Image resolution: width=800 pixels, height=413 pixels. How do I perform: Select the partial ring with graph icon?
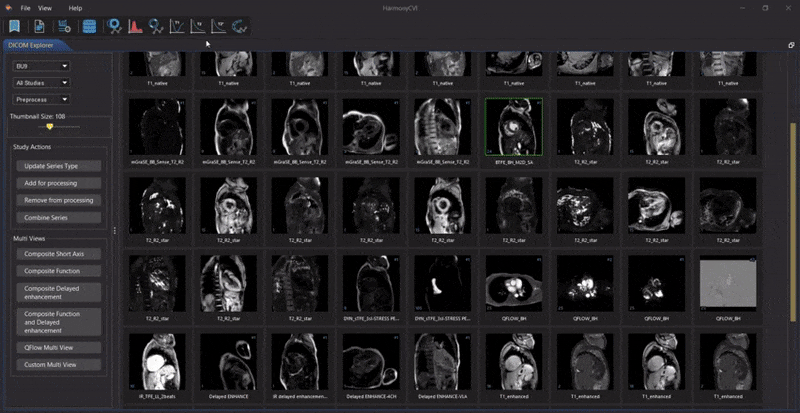[239, 26]
